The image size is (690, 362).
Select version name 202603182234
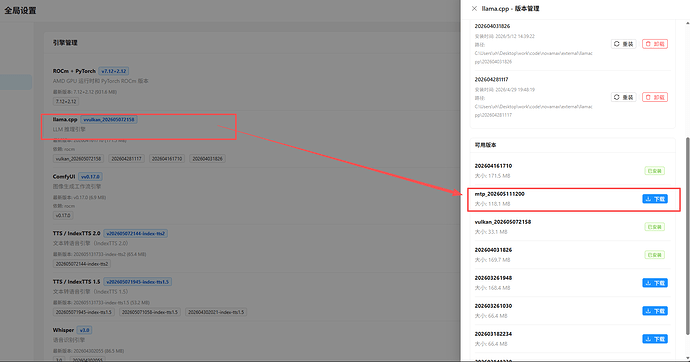[493, 334]
